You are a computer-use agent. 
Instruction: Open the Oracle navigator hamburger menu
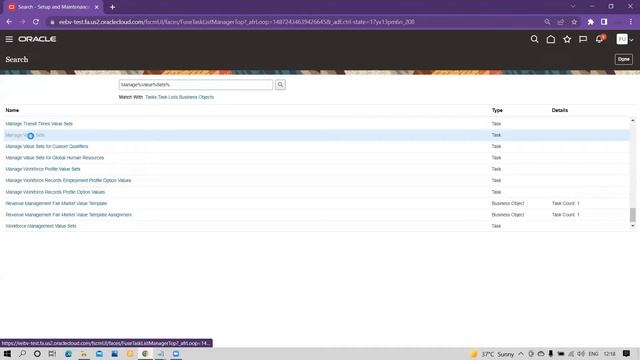[x=9, y=39]
